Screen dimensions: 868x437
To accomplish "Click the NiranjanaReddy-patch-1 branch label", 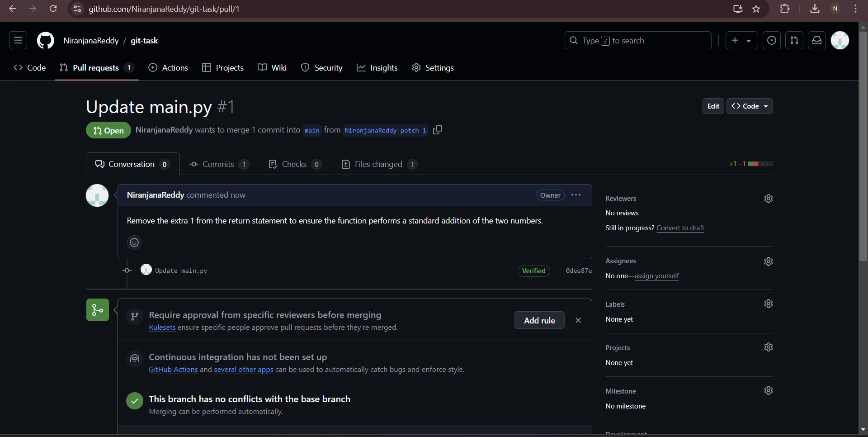I will (x=385, y=130).
